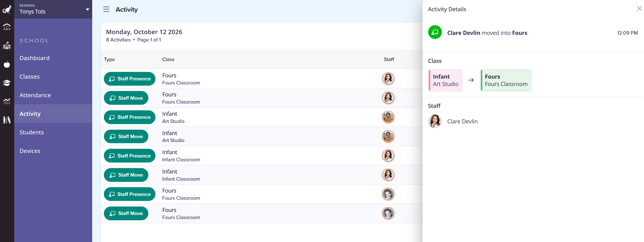Click Staff Move badge in last Fours row
Viewport: 644px width, 242px height.
(x=126, y=213)
